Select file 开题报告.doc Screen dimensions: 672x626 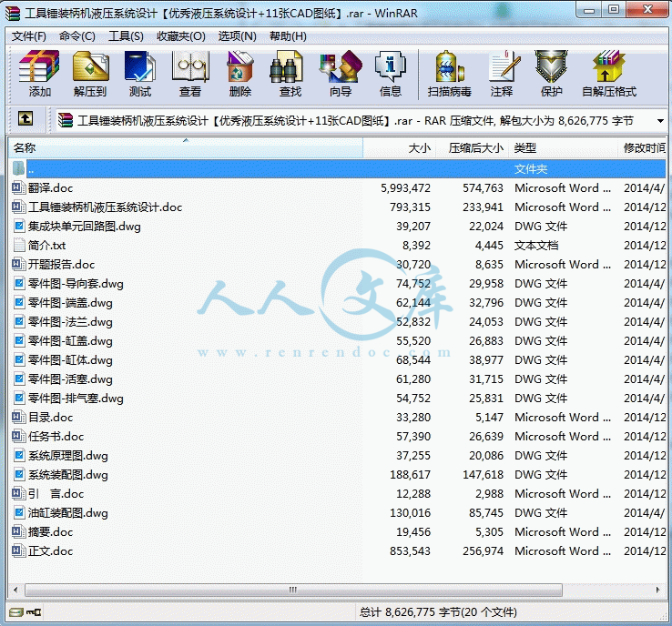pyautogui.click(x=61, y=264)
